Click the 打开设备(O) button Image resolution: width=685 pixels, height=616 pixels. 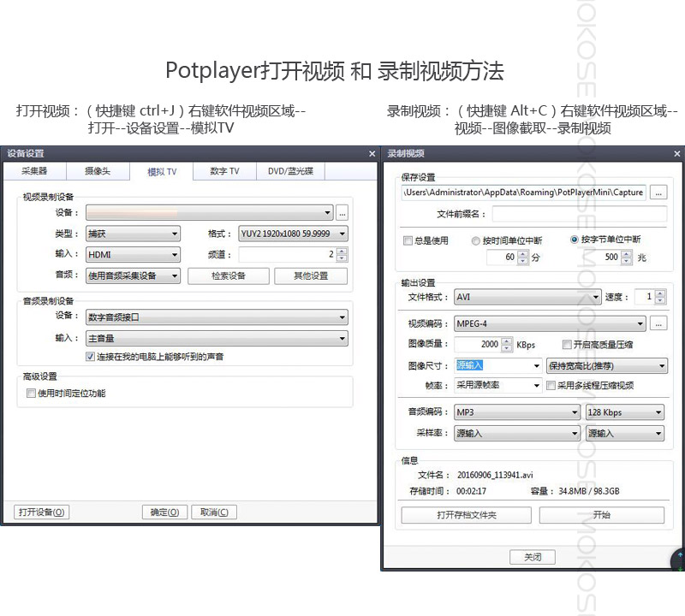pyautogui.click(x=41, y=512)
